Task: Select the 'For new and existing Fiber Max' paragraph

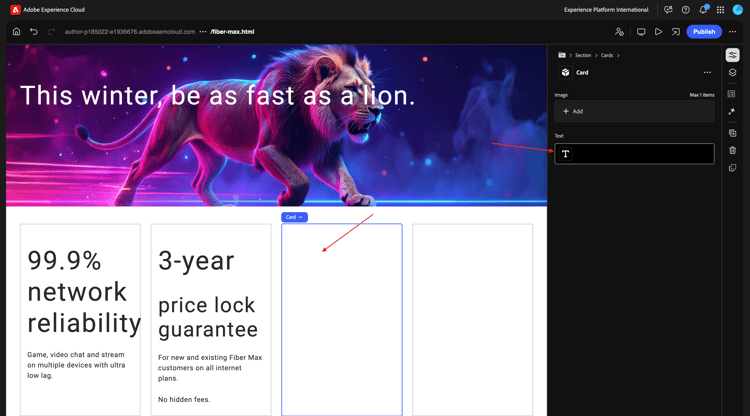Action: pos(210,368)
